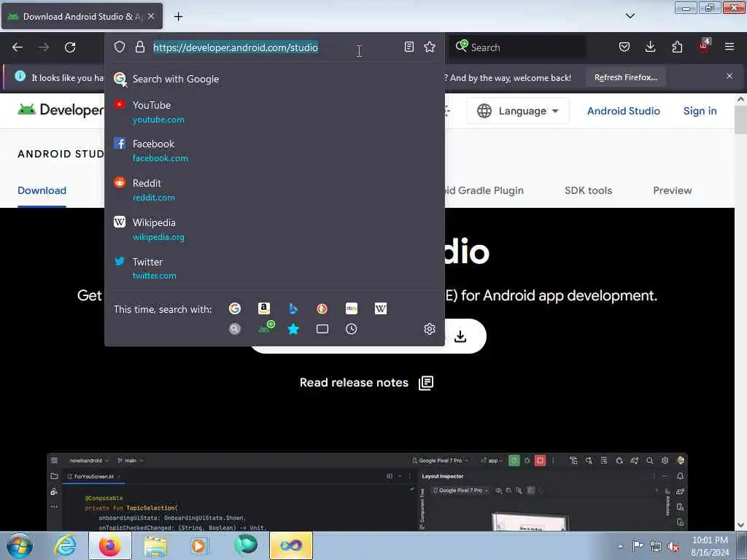Open the Firefox hamburger menu
Screen dimensions: 747x560
tap(729, 47)
